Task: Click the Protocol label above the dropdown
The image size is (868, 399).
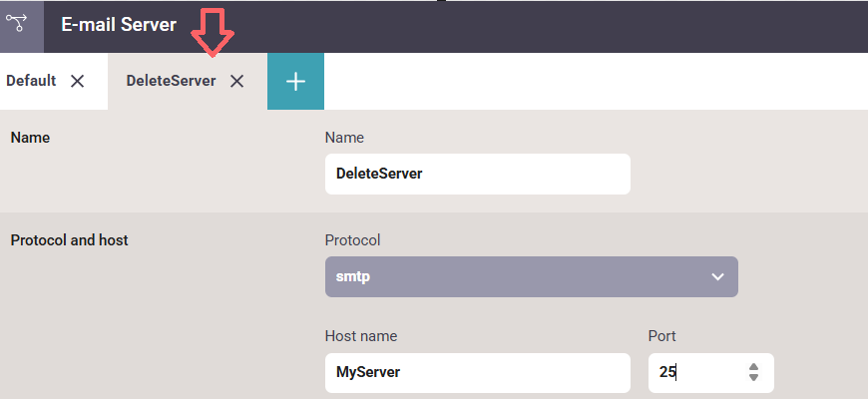Action: (352, 239)
